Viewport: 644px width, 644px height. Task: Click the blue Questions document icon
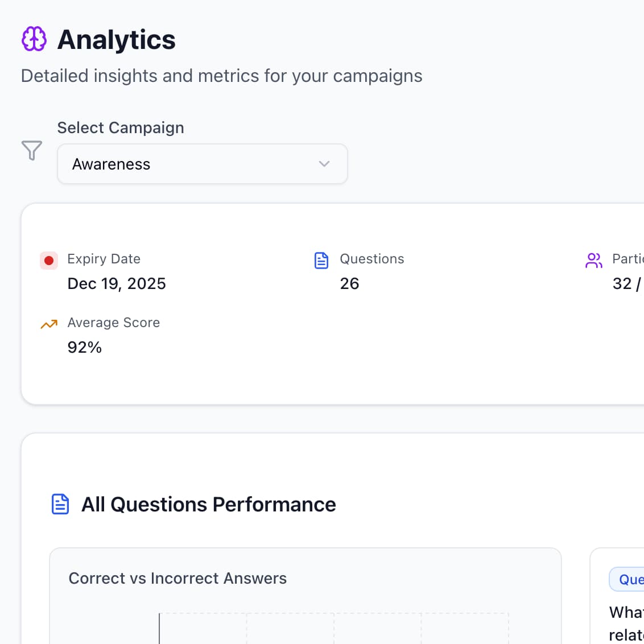pyautogui.click(x=321, y=261)
